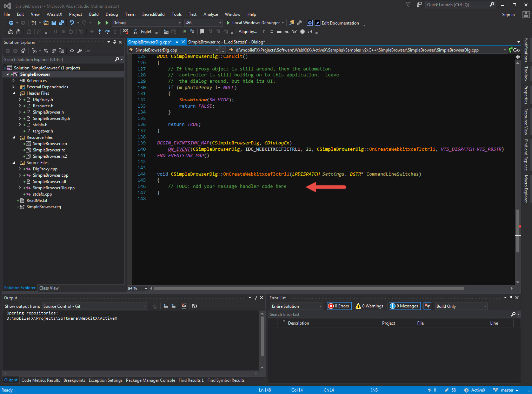The height and width of the screenshot is (394, 532).
Task: Click the pending changes pencil 58 indicator
Action: click(x=450, y=390)
